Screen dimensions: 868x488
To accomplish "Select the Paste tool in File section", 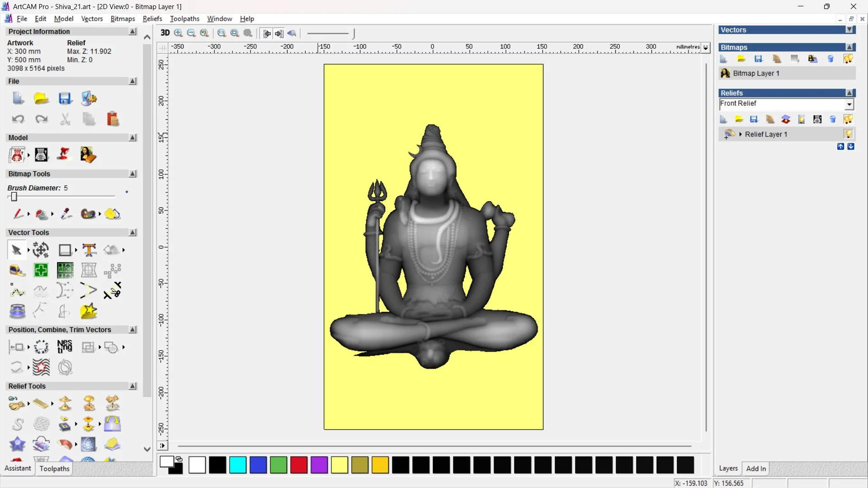I will tap(113, 119).
